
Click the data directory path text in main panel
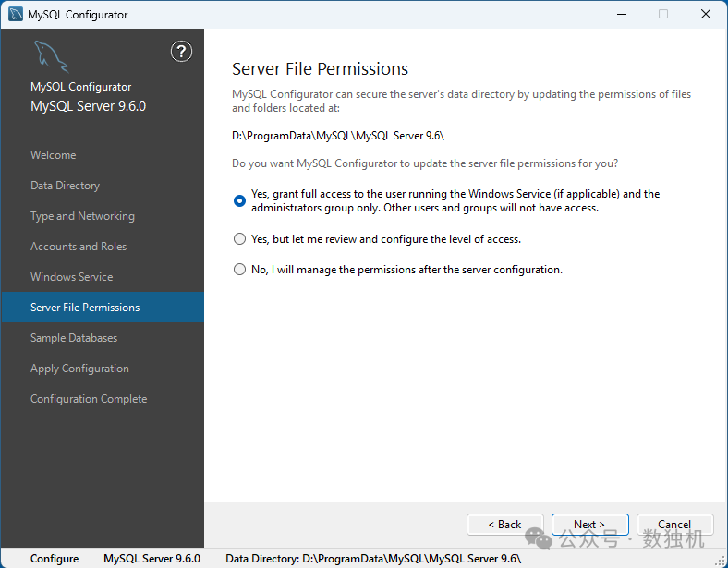coord(338,136)
